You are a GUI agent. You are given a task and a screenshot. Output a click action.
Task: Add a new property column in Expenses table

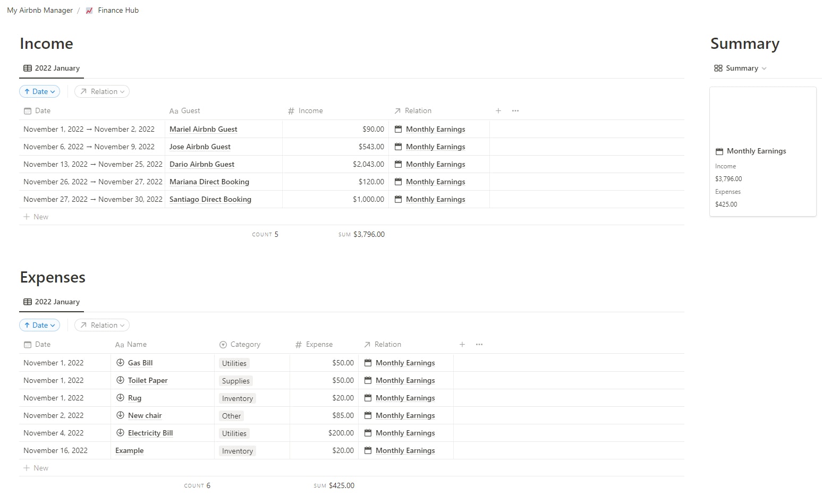pyautogui.click(x=462, y=344)
